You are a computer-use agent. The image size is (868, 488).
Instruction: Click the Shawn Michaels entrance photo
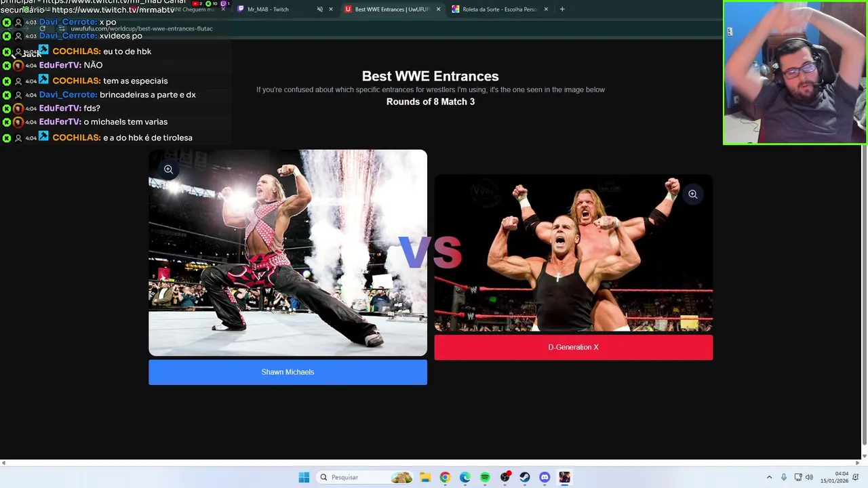tap(288, 253)
